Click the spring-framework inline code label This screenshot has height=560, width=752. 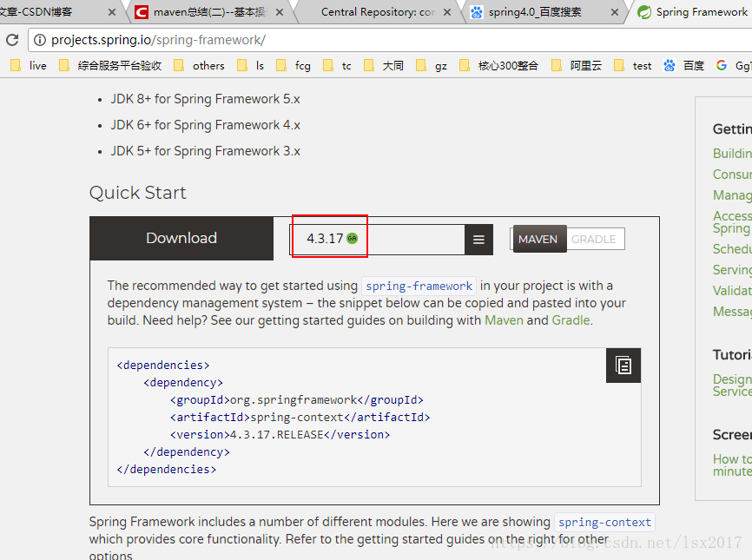coord(419,287)
